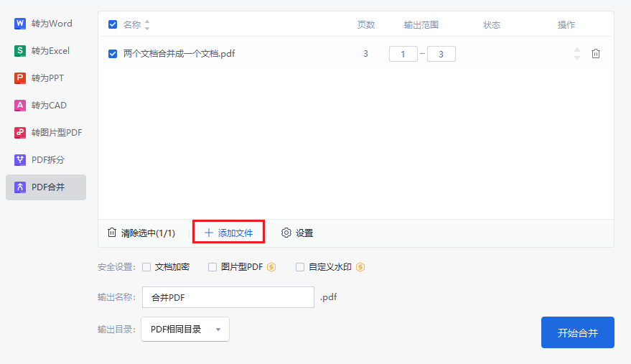The width and height of the screenshot is (631, 364).
Task: Click the red PPT conversion icon
Action: pyautogui.click(x=19, y=78)
